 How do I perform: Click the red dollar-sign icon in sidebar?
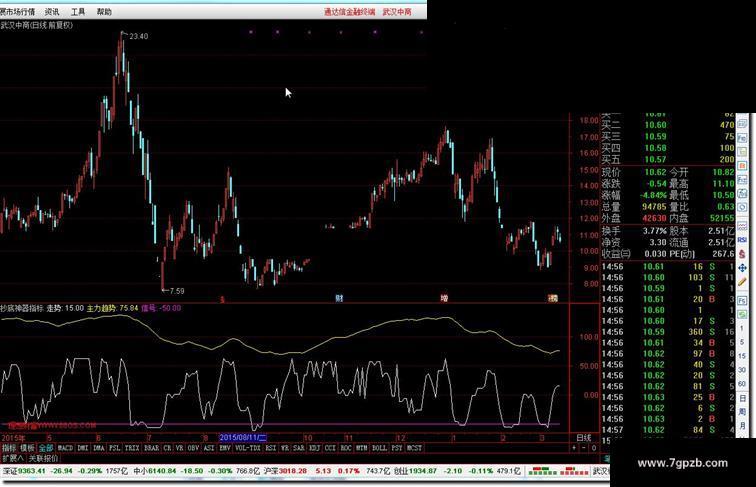tap(742, 253)
